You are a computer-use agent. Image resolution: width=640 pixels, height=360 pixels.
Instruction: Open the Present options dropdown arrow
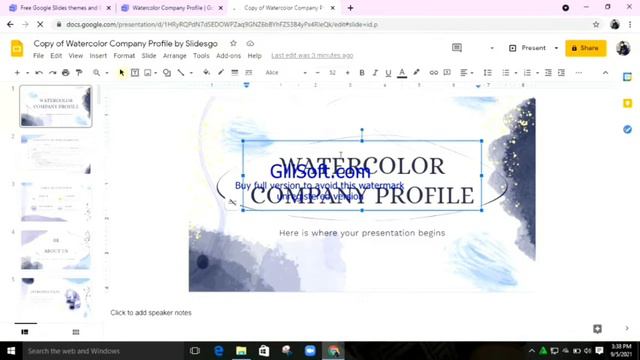556,48
